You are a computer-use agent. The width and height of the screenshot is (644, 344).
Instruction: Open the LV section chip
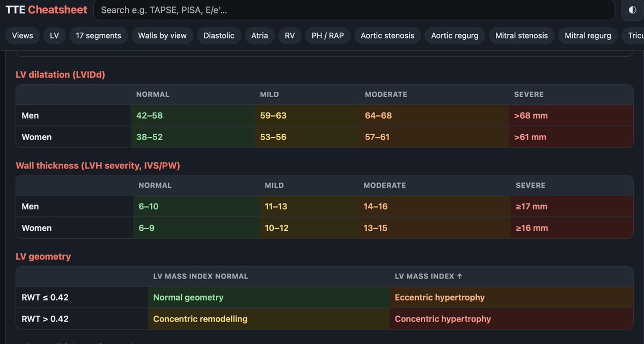(x=55, y=35)
